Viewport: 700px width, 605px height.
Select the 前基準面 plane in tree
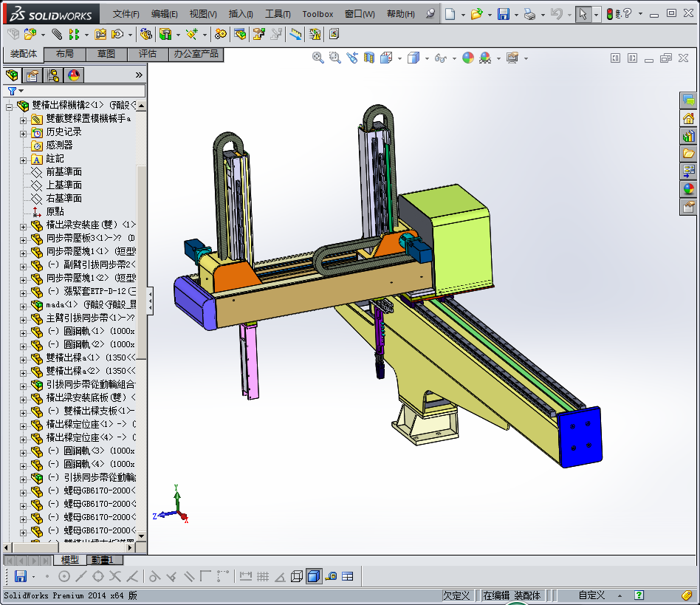(x=64, y=172)
